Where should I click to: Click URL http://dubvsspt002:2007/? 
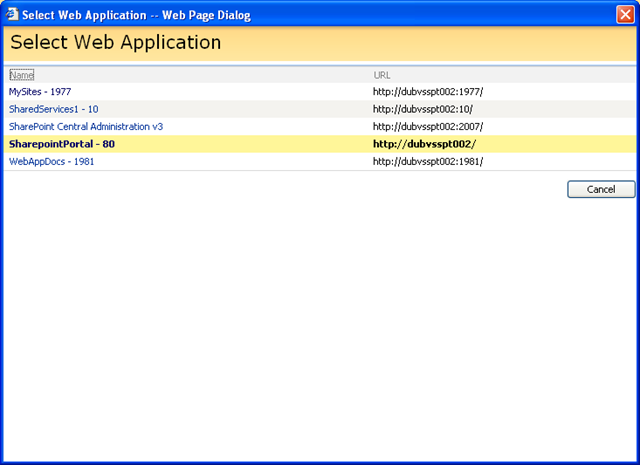coord(428,127)
